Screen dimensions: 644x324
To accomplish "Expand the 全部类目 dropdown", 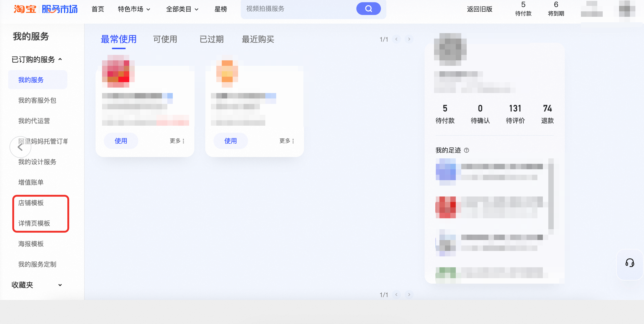I will coord(182,9).
